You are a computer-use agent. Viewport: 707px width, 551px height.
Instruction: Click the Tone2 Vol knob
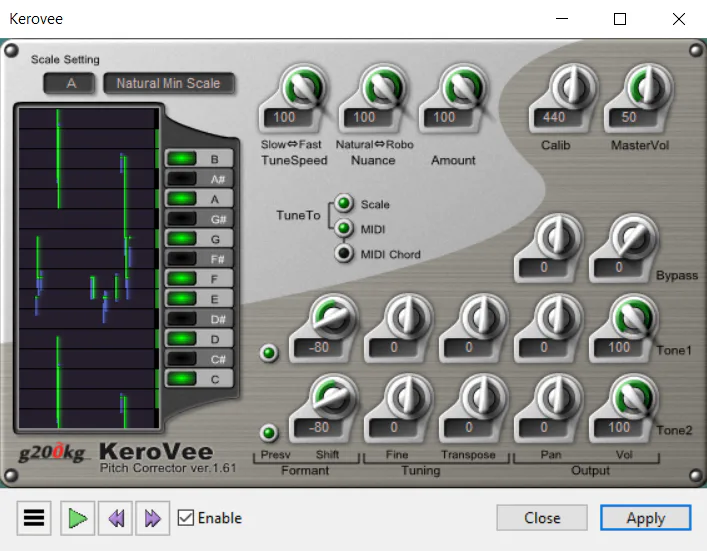[633, 398]
